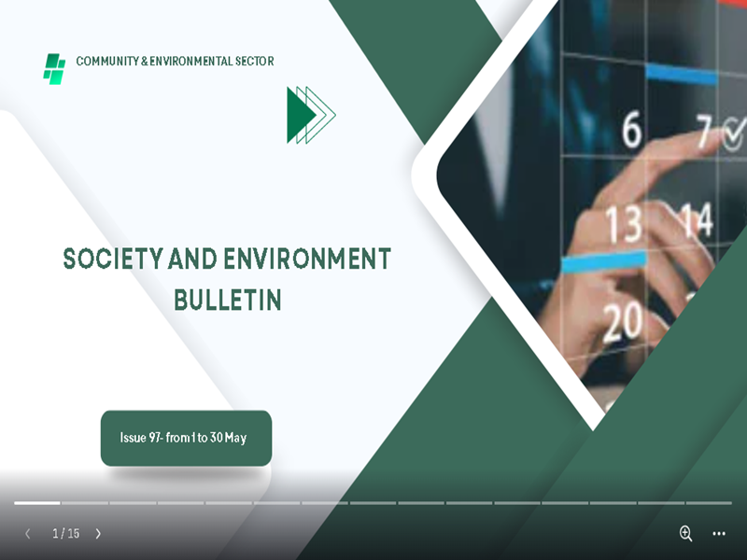
Task: Click the Community & Environmental Sector heading
Action: [x=175, y=61]
